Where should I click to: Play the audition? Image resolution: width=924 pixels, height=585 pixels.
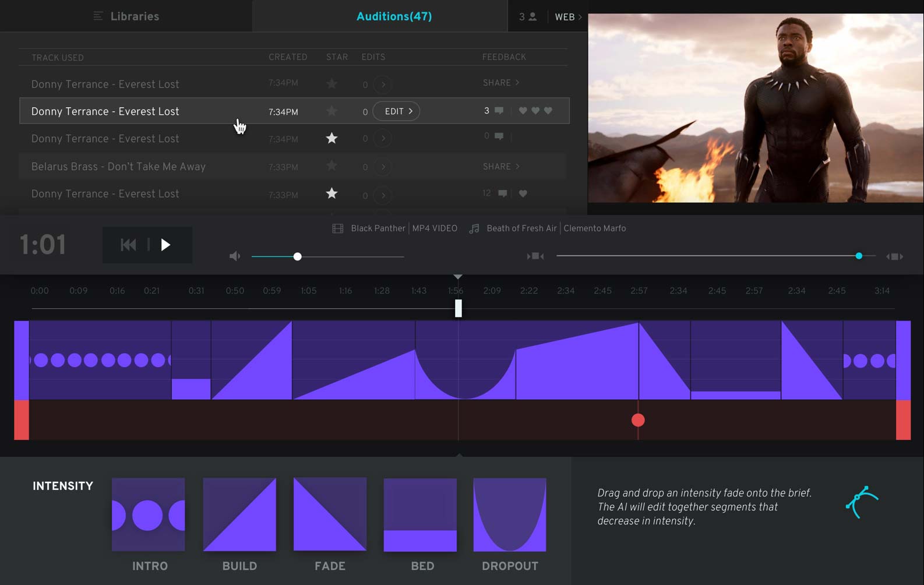click(165, 245)
